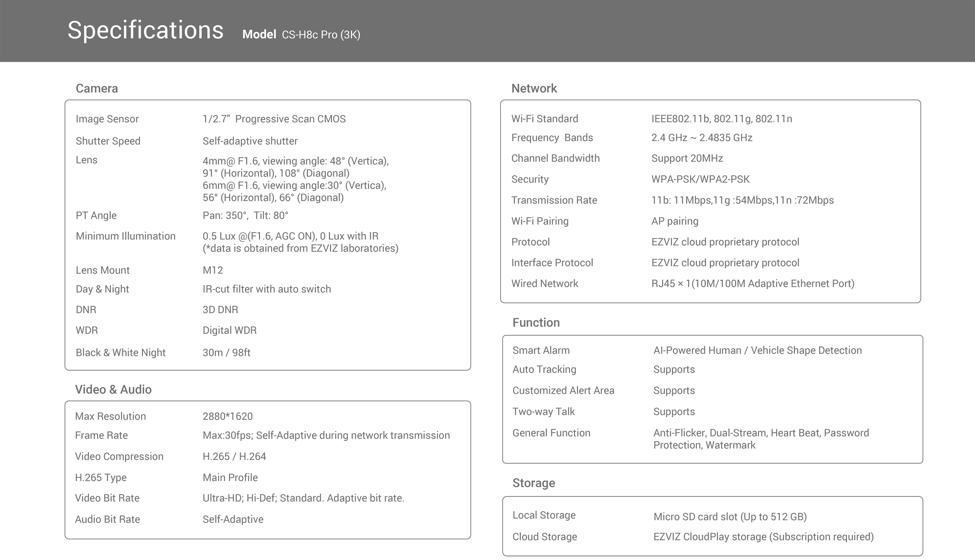
Task: Click the 'AP pairing' value
Action: [x=675, y=221]
